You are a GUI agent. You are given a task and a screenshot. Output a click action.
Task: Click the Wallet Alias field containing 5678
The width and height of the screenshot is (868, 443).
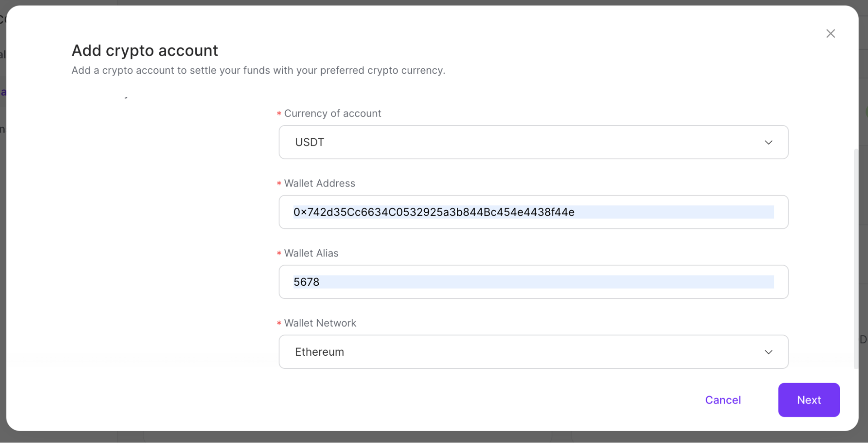[x=533, y=282]
